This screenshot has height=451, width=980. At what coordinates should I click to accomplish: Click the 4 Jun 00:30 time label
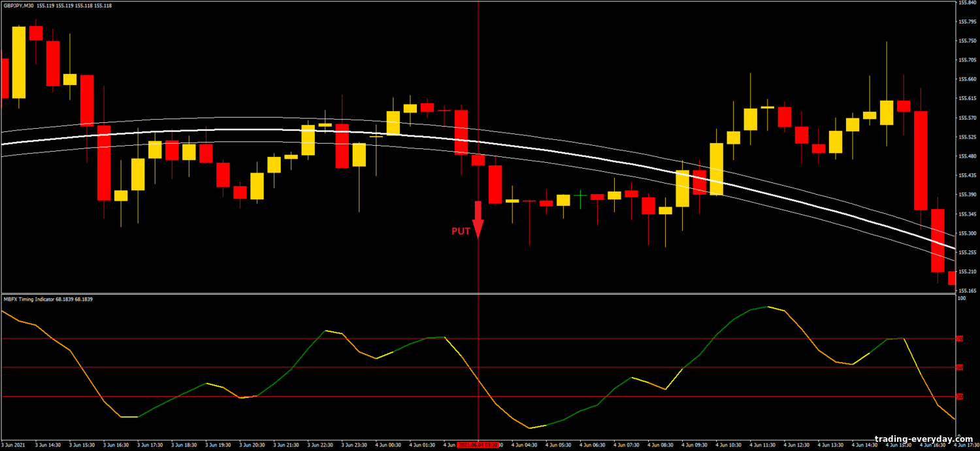click(387, 445)
